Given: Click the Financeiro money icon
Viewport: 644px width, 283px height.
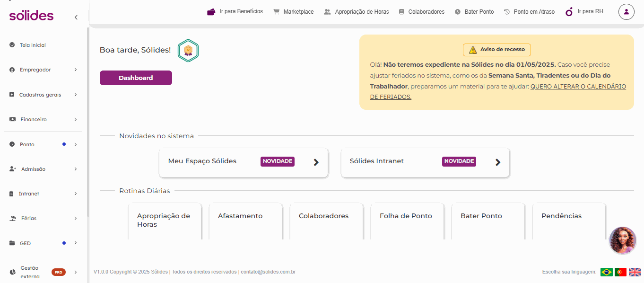Looking at the screenshot, I should pyautogui.click(x=12, y=119).
